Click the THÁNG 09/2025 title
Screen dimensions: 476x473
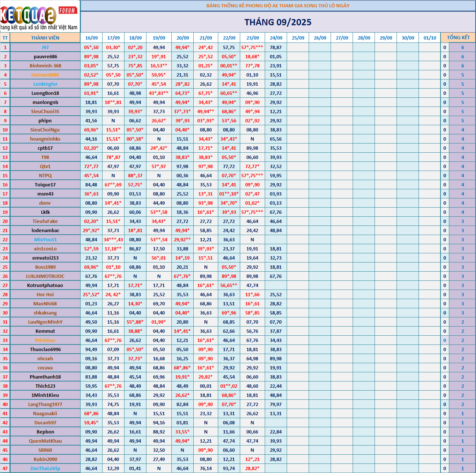[278, 22]
